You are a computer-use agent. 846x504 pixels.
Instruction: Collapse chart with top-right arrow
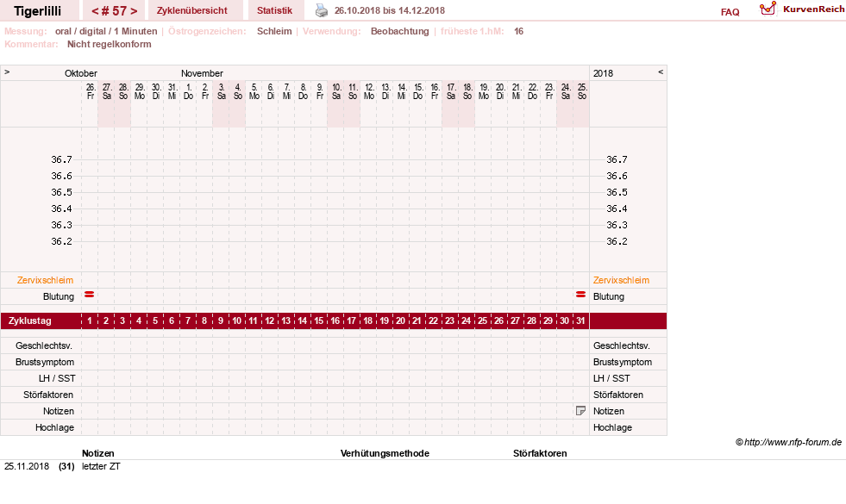click(661, 72)
